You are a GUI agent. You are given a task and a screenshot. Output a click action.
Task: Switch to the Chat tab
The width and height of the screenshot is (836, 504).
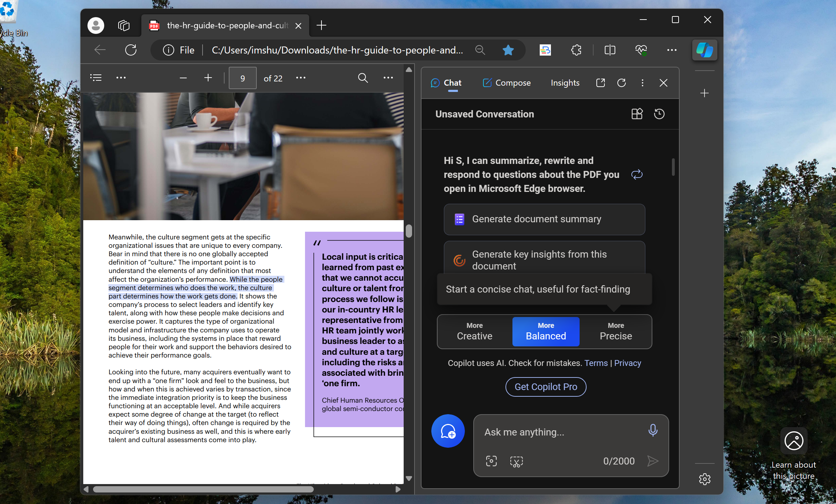tap(446, 83)
